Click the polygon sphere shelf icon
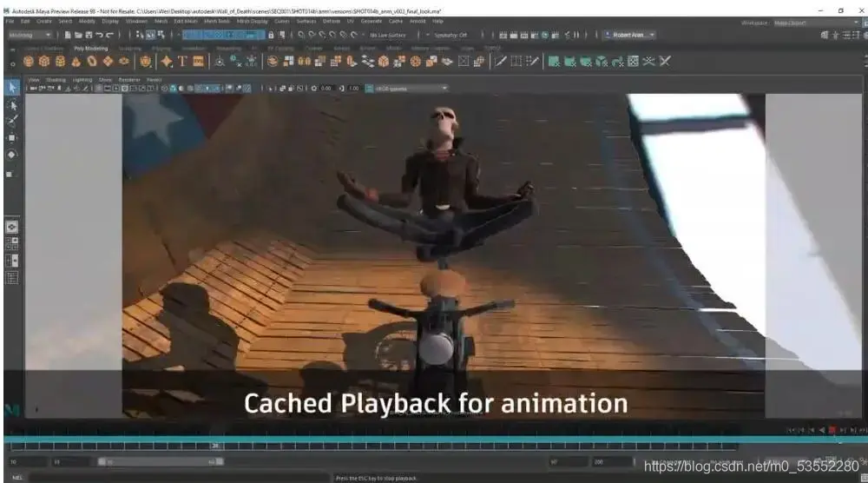 pos(29,62)
